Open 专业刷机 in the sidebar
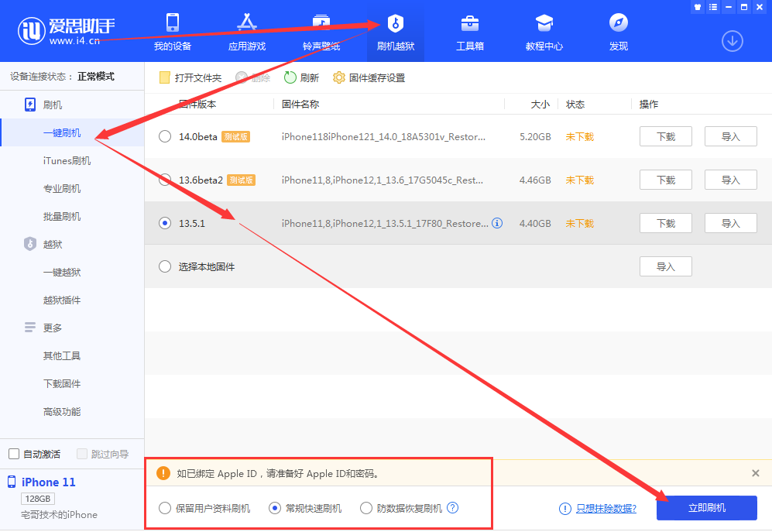The height and width of the screenshot is (532, 772). [x=62, y=188]
